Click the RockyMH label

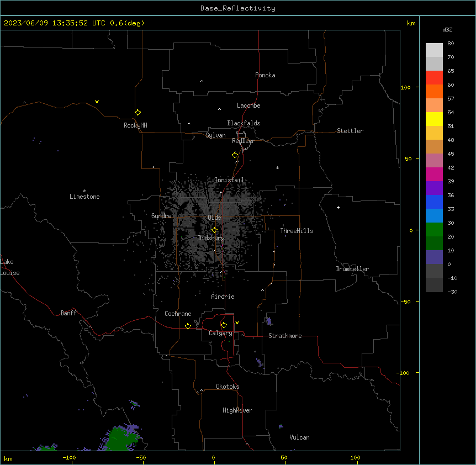[x=135, y=125]
